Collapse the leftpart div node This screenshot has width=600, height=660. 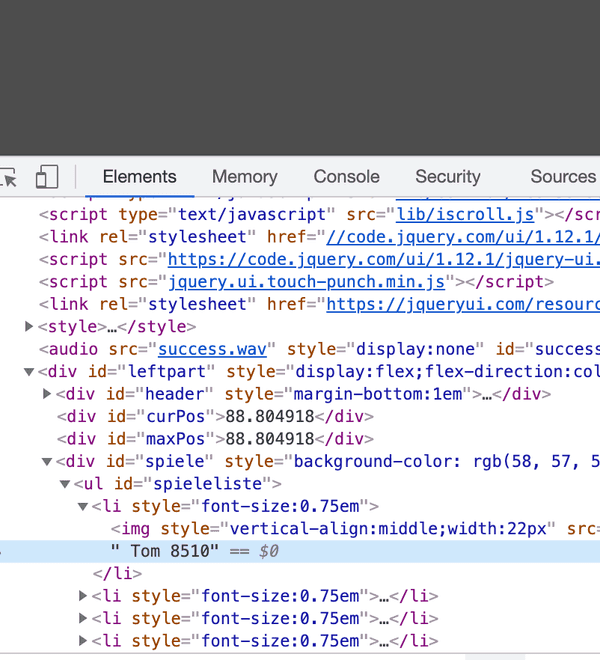pyautogui.click(x=29, y=372)
